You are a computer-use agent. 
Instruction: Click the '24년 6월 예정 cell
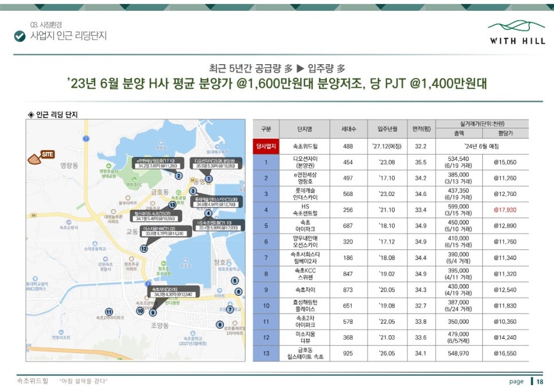pyautogui.click(x=482, y=146)
